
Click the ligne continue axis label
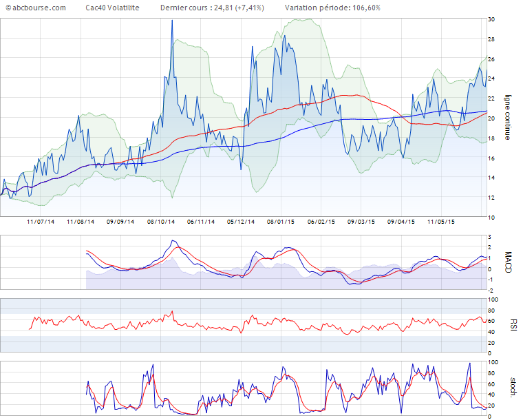507,118
